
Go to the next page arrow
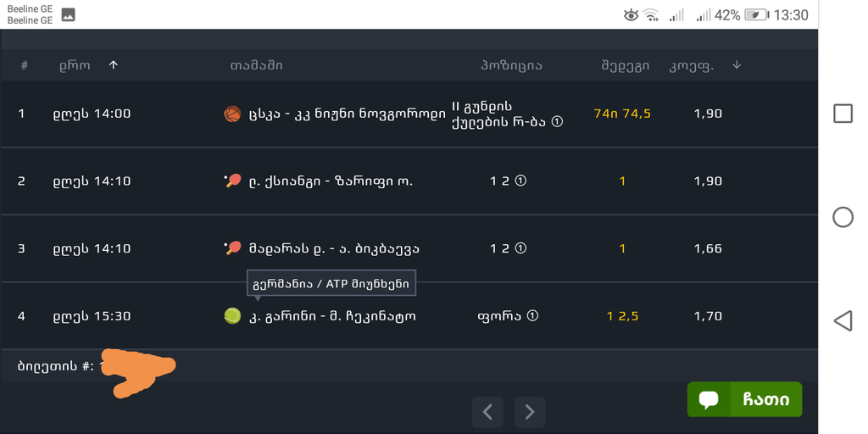coord(530,412)
